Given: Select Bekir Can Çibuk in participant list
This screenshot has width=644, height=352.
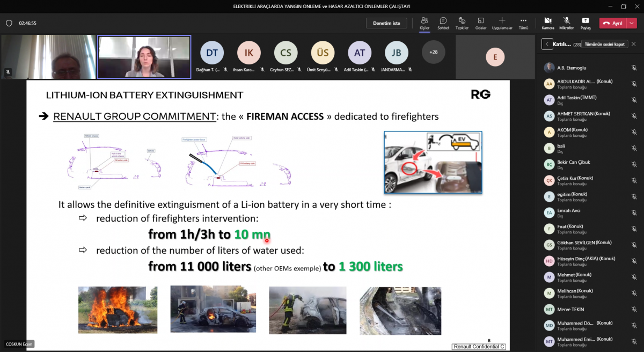Looking at the screenshot, I should click(590, 164).
